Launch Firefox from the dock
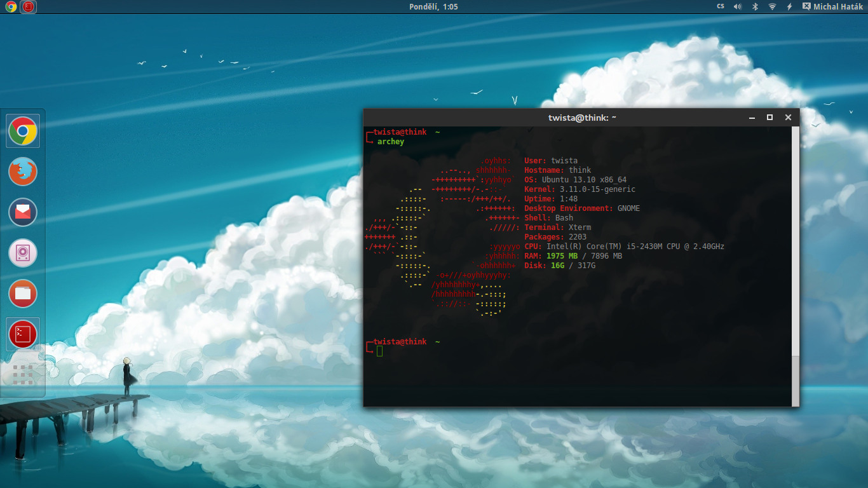The width and height of the screenshot is (868, 488). (x=23, y=172)
